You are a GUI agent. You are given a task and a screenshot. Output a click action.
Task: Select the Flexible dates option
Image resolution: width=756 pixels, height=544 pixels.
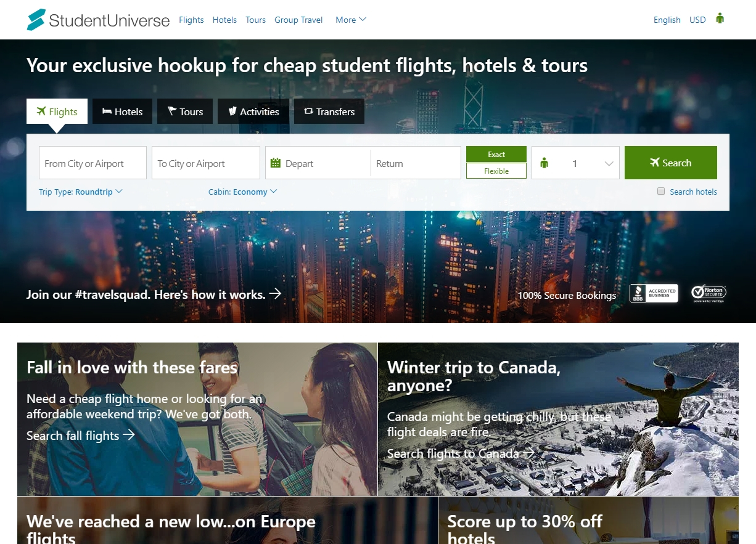[x=496, y=171]
